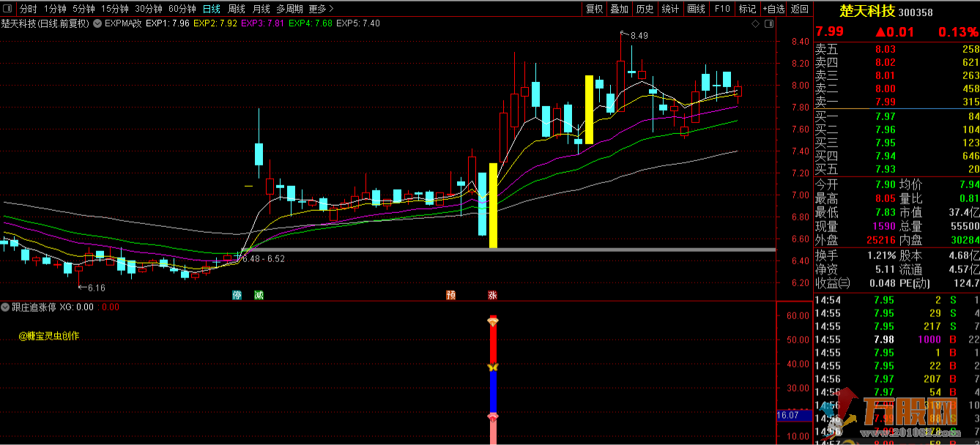The image size is (980, 445).
Task: Expand the 跟庄追涨停 indicator dropdown arrow
Action: pos(6,307)
